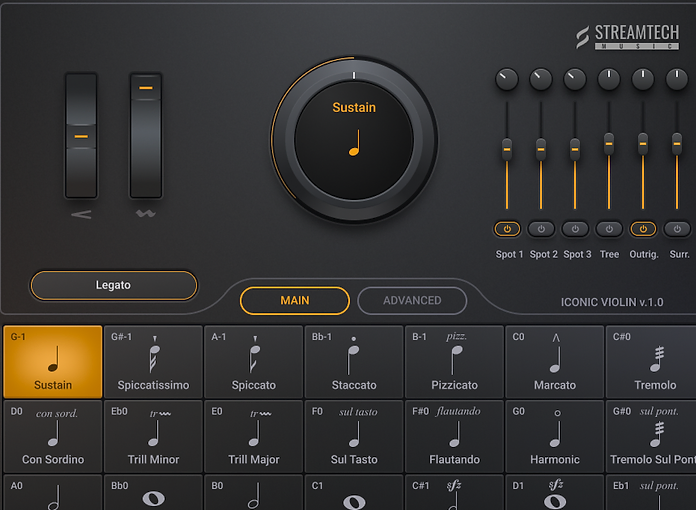Viewport: 696px width, 510px height.
Task: Activate the Pizzicato articulation on B-1
Action: (454, 362)
